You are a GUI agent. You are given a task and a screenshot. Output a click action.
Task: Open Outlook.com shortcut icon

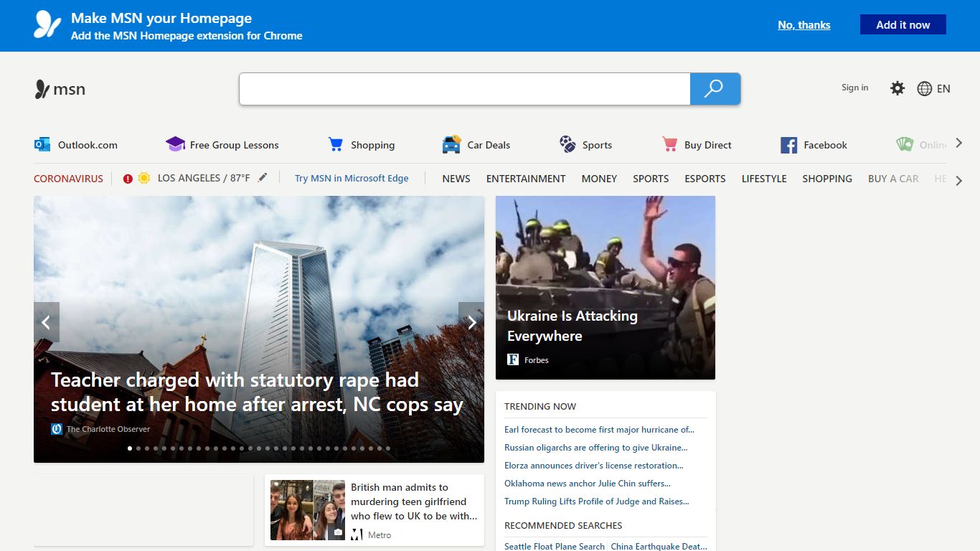(x=42, y=144)
